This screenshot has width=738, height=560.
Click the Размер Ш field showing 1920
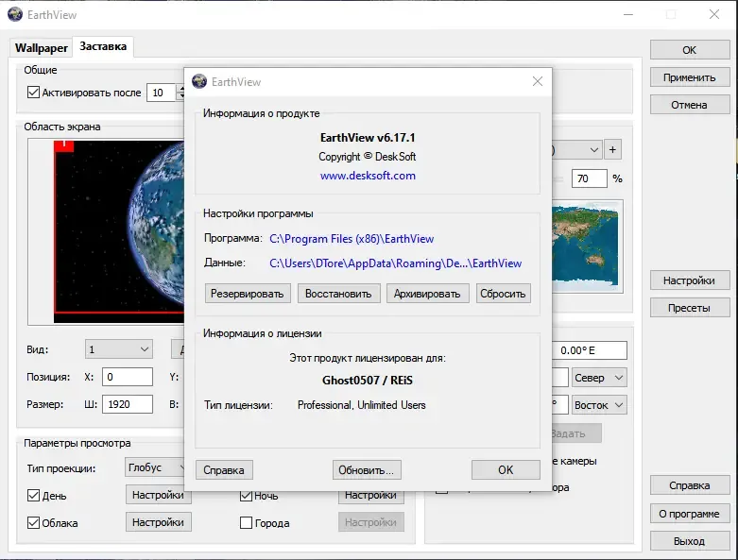[x=127, y=404]
